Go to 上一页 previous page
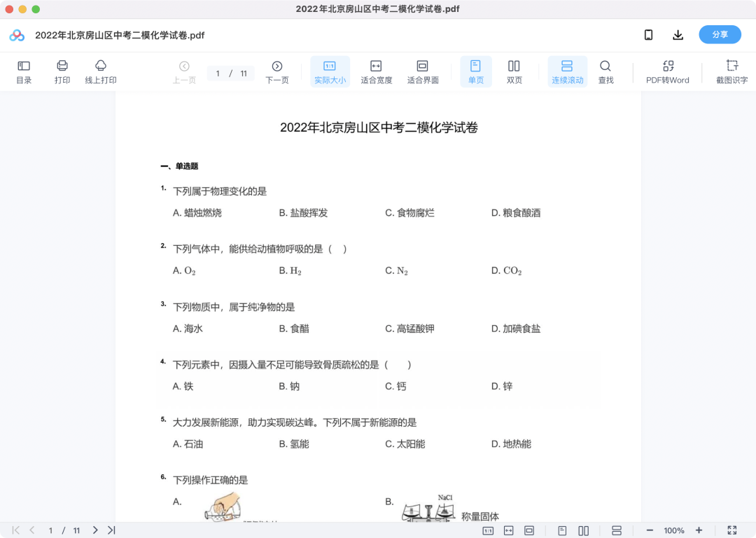The height and width of the screenshot is (538, 756). (184, 71)
